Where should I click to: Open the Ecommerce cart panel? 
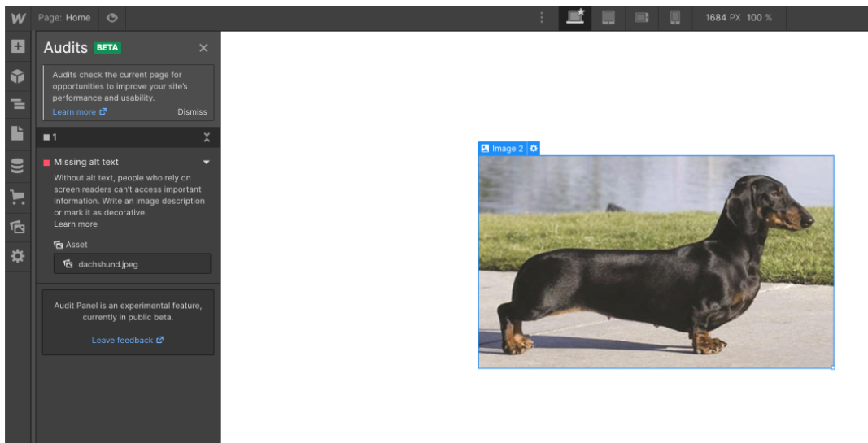click(x=18, y=197)
